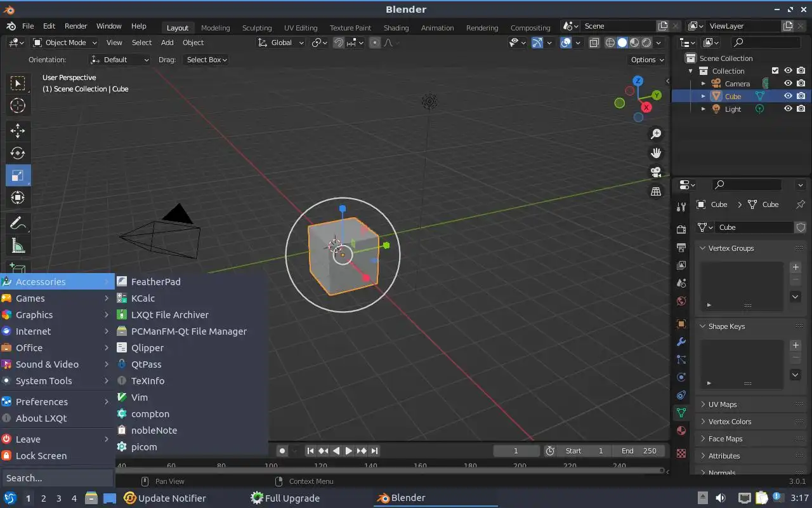Open the Particle properties tab

click(x=681, y=359)
